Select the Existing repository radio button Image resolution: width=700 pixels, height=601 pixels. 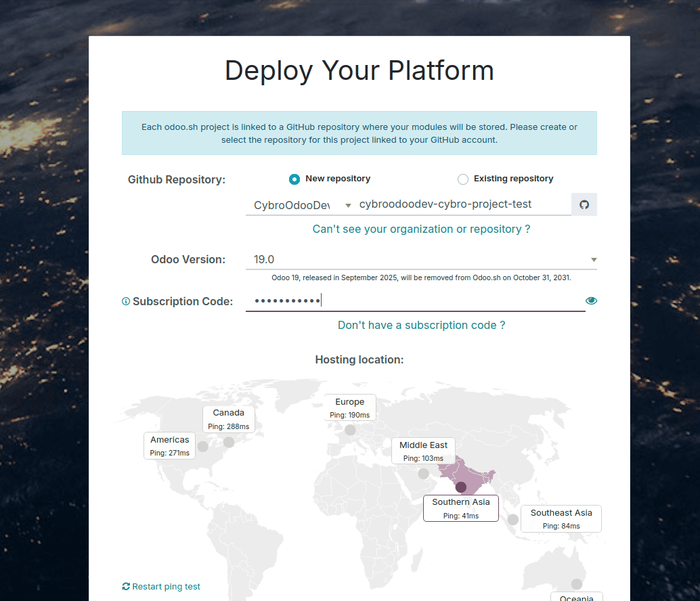(x=463, y=179)
